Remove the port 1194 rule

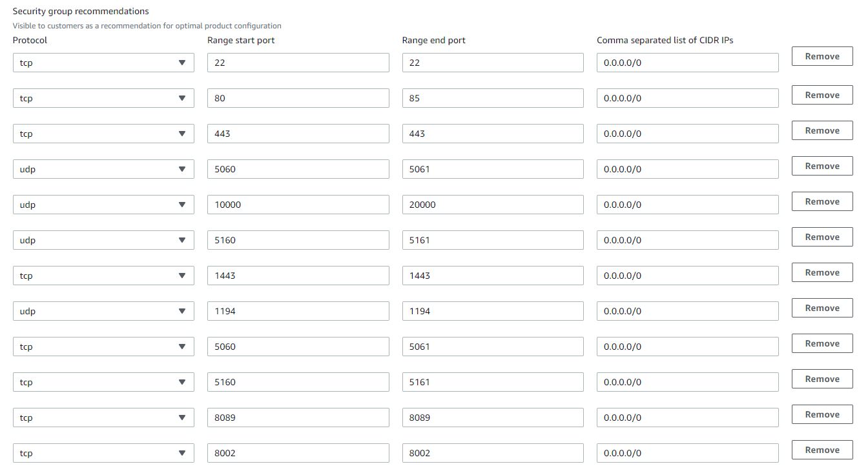pos(821,308)
